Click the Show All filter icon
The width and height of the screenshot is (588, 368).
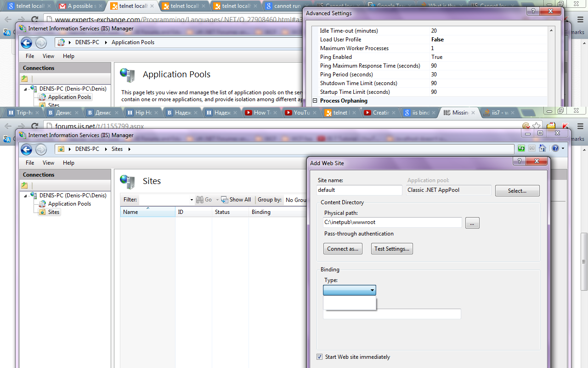pos(225,200)
